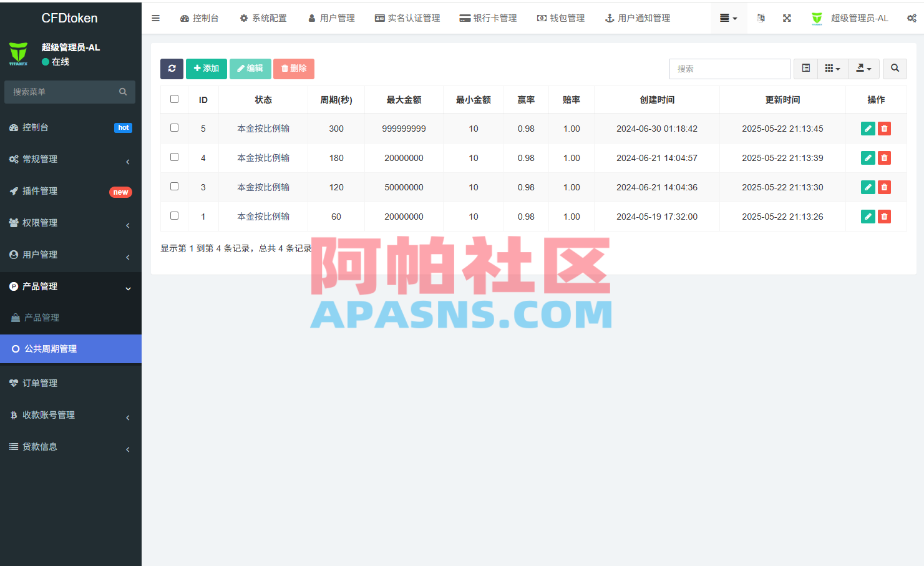This screenshot has width=924, height=566.
Task: Expand the 常规管理 sidebar menu
Action: coord(71,159)
